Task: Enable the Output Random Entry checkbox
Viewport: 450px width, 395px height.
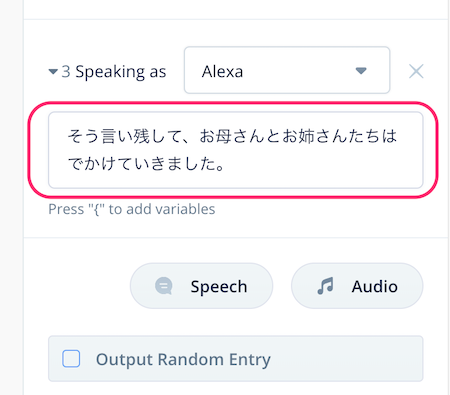Action: (x=71, y=359)
